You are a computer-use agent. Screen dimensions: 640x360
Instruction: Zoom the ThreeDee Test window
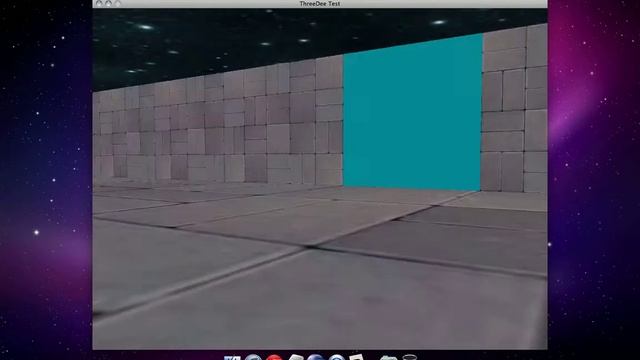(118, 3)
